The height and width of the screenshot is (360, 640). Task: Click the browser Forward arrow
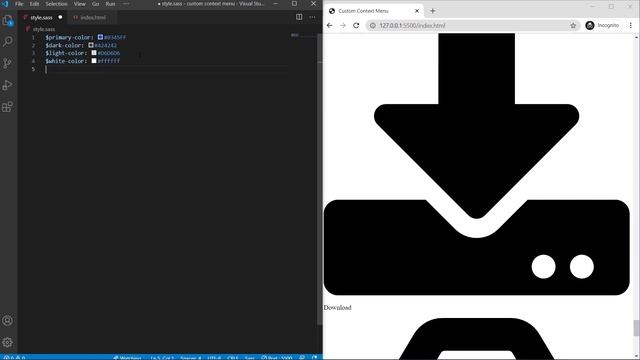pos(343,25)
